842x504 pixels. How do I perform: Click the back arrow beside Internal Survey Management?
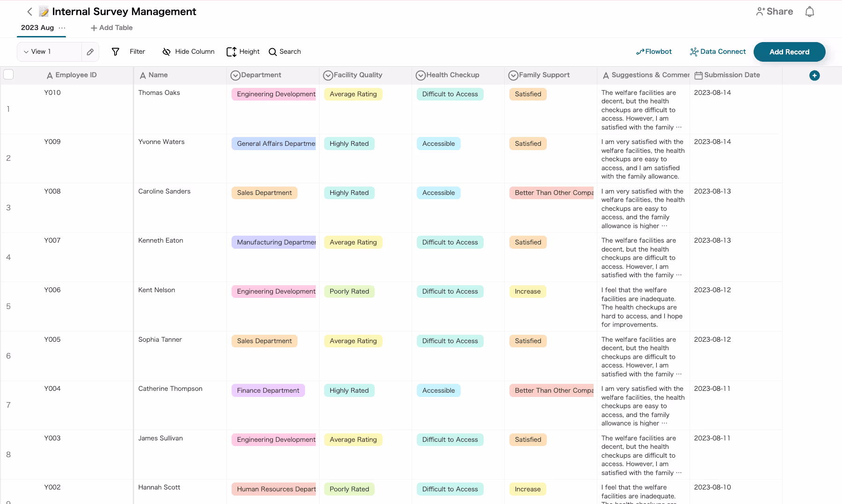29,12
